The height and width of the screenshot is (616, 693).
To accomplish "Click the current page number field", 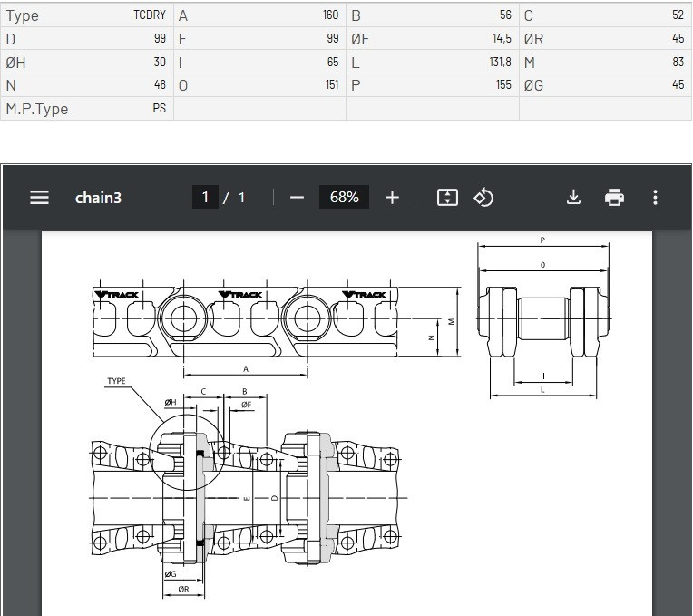I will [x=205, y=197].
